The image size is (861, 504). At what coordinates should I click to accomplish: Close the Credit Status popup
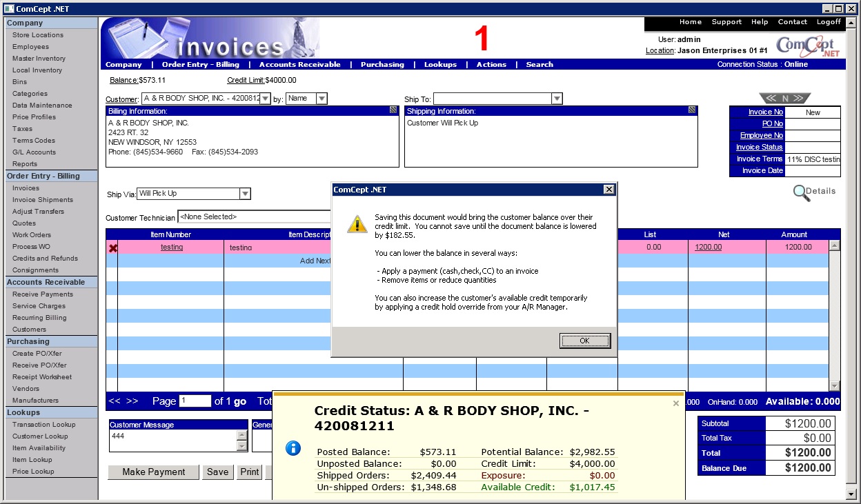click(676, 403)
